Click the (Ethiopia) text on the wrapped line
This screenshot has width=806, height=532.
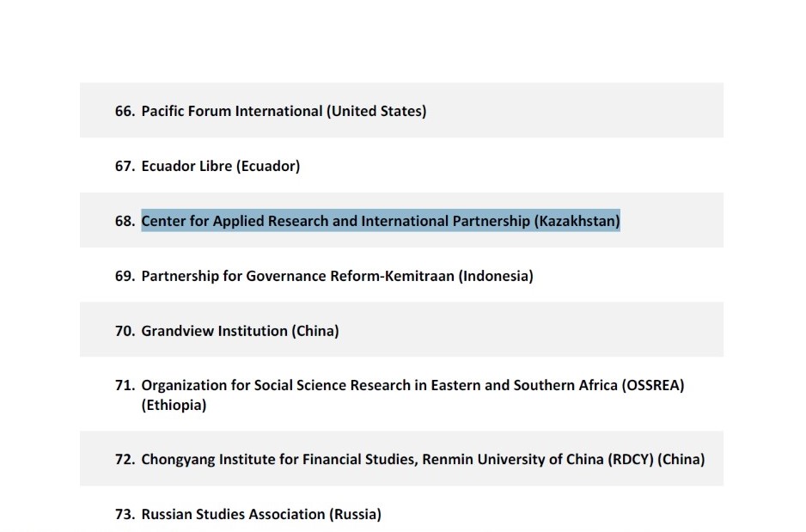[174, 405]
